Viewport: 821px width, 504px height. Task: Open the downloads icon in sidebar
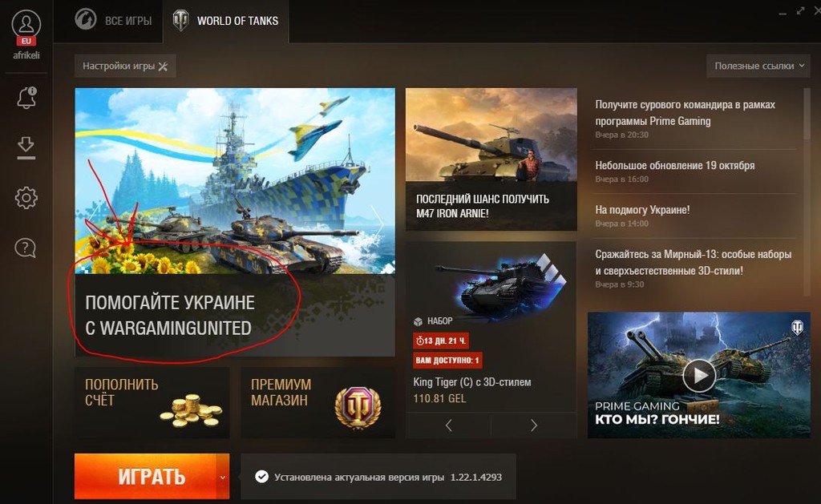click(x=26, y=147)
